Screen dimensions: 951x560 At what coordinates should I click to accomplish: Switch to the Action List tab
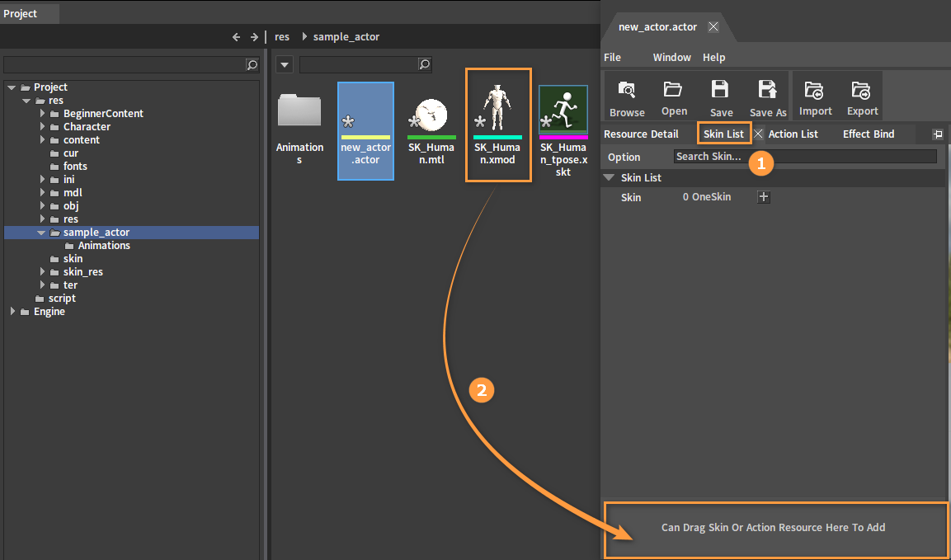click(793, 134)
